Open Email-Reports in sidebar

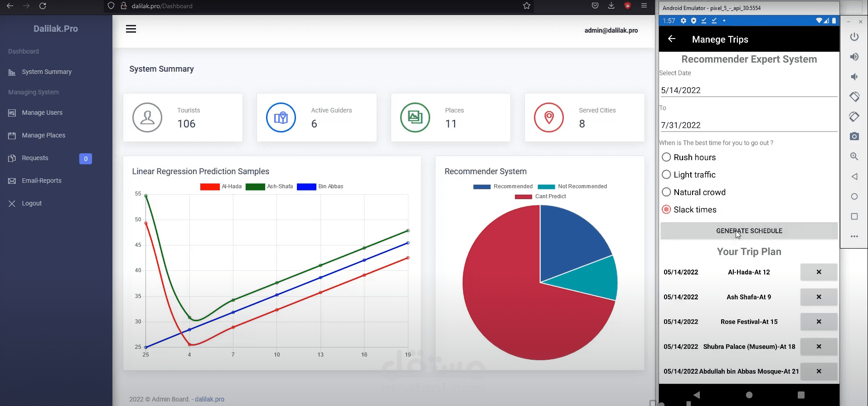pos(42,181)
